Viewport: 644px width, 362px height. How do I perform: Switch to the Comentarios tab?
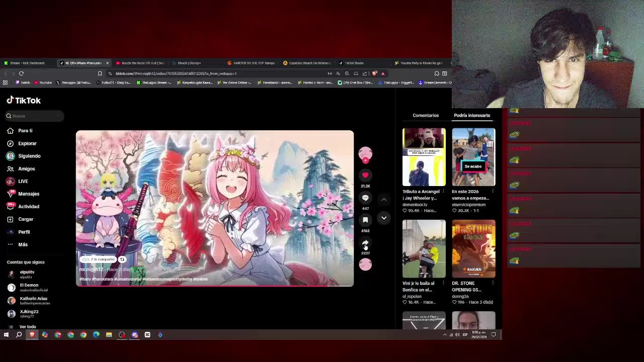(x=426, y=115)
